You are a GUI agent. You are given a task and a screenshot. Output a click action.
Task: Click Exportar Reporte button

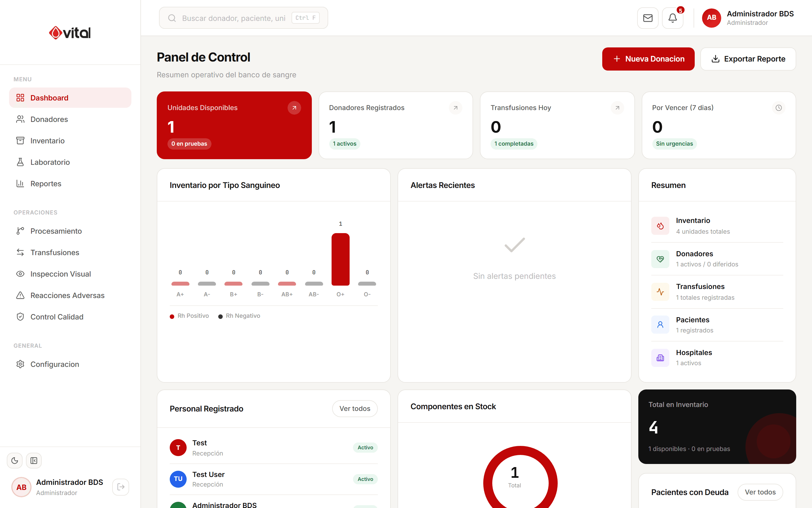point(748,59)
